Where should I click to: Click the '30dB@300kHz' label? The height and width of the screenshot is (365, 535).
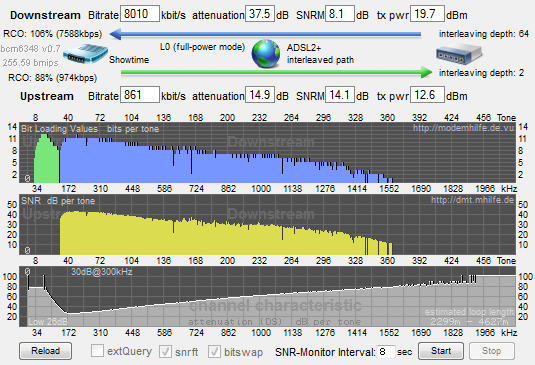(x=101, y=272)
